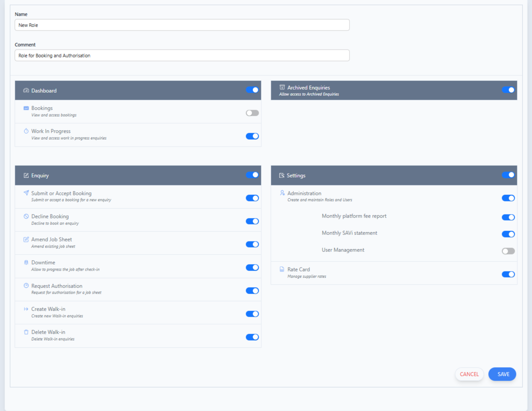Enable the Bookings toggle

click(x=252, y=113)
